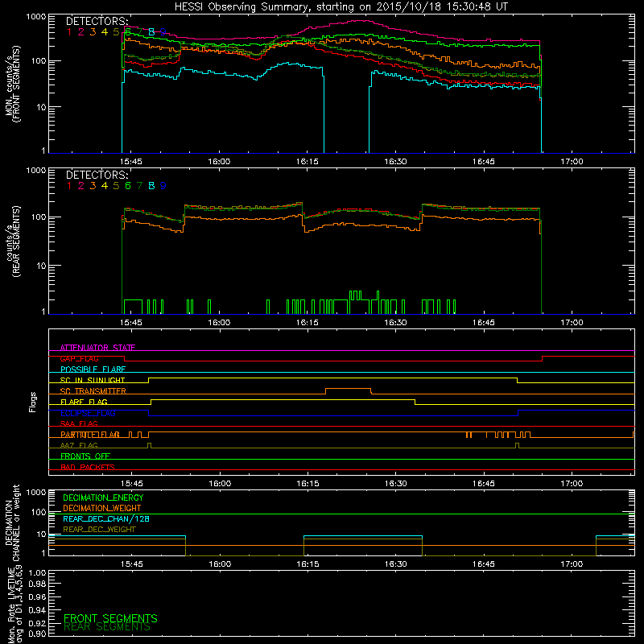Select DETECTORS: label in rear segments panel

(97, 175)
